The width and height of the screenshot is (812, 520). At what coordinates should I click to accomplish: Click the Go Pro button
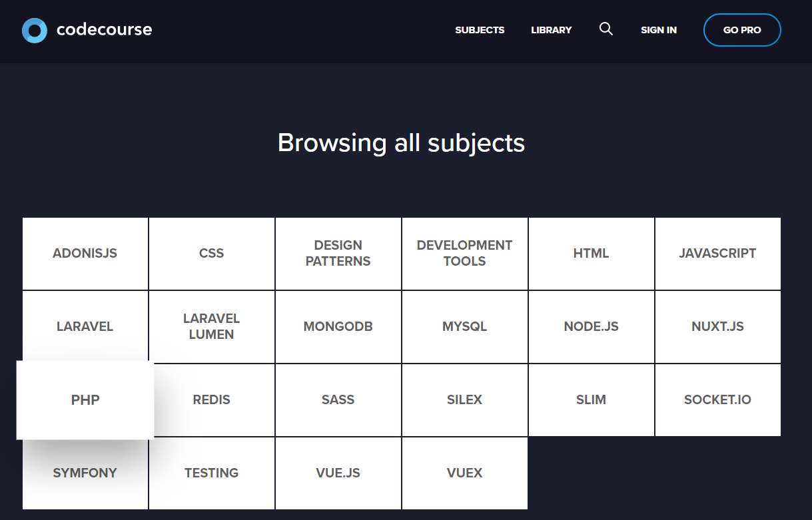[742, 30]
